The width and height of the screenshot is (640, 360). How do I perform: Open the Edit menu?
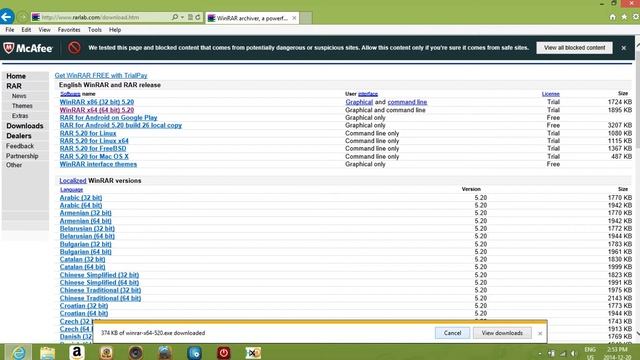(26, 30)
